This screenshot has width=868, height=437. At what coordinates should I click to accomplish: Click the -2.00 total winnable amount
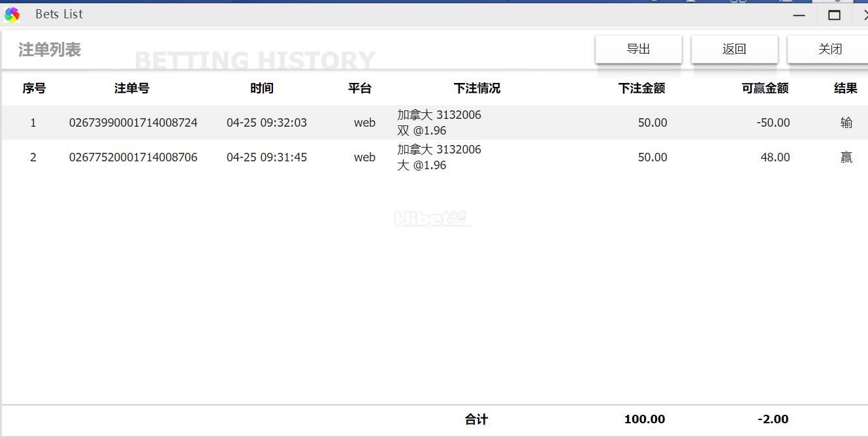[x=773, y=419]
